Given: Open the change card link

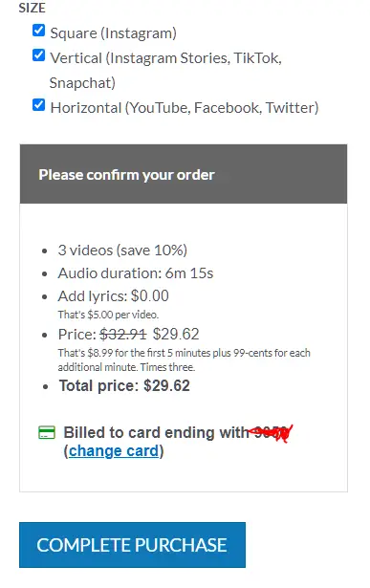Looking at the screenshot, I should tap(114, 450).
